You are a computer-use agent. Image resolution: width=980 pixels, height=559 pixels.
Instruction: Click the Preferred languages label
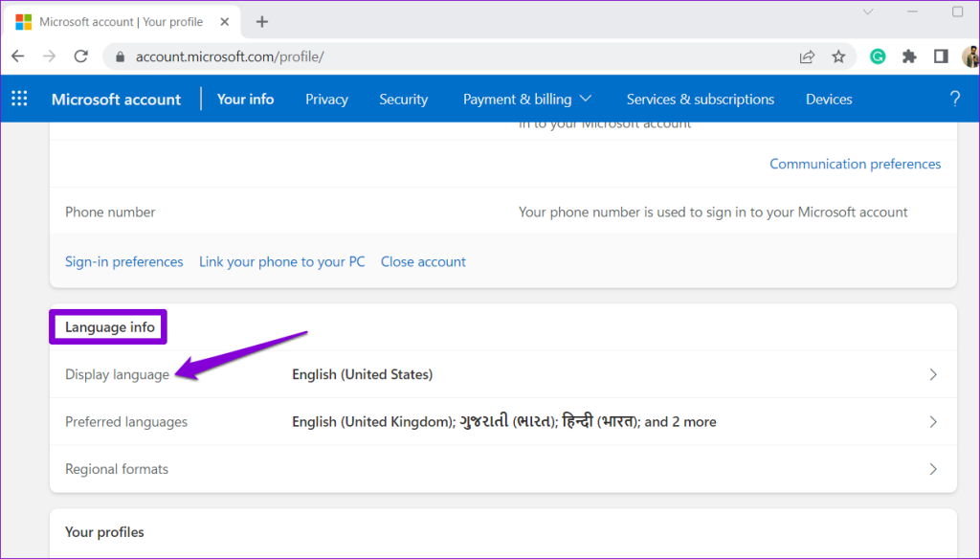[x=126, y=422]
